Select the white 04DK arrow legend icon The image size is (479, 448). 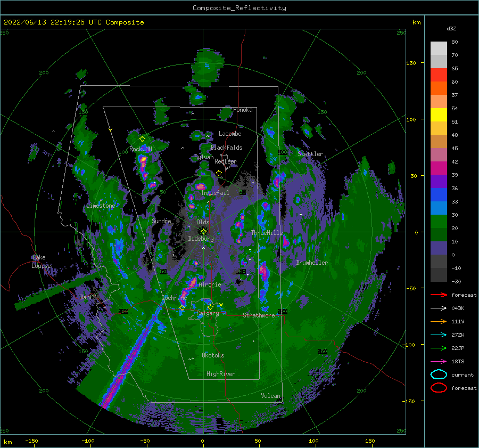click(439, 308)
